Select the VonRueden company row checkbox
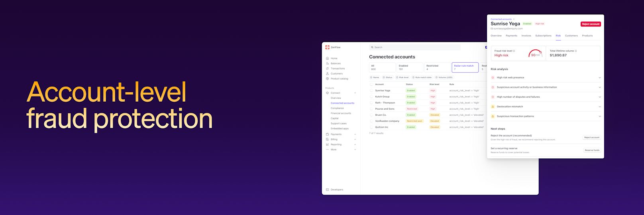The image size is (644, 215). pyautogui.click(x=371, y=121)
